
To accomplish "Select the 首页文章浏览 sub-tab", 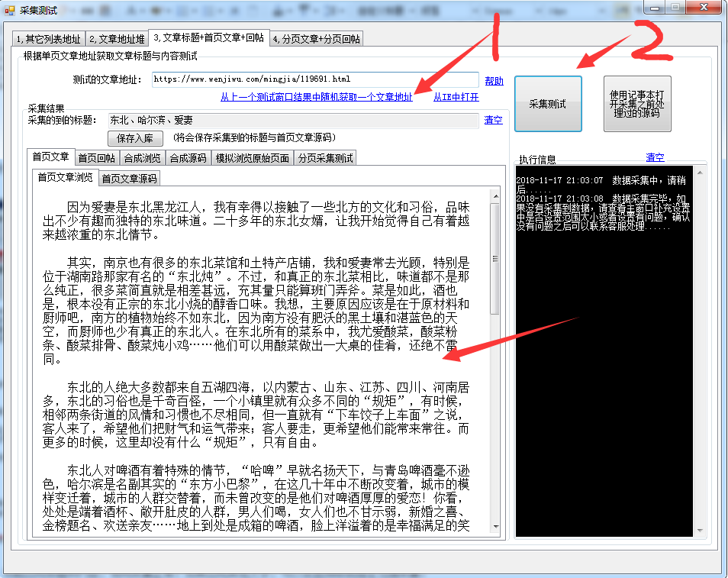I will point(65,177).
